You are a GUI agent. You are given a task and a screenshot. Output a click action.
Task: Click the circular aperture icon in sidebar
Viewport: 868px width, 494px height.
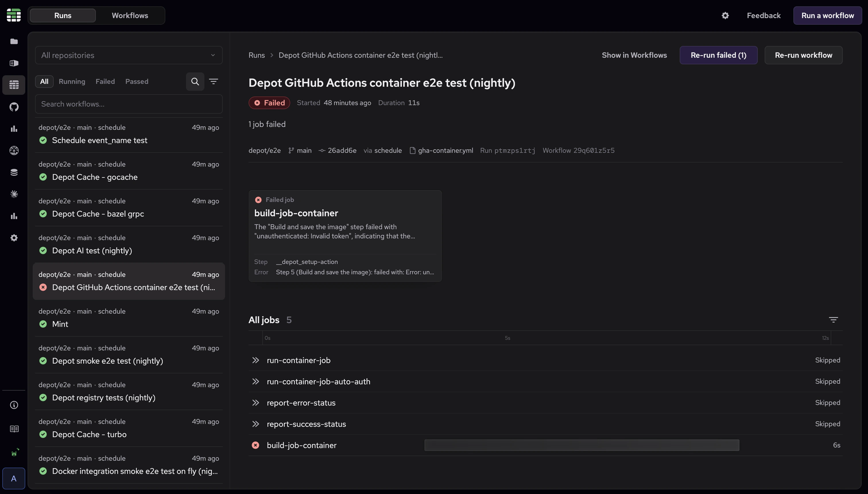click(x=14, y=150)
